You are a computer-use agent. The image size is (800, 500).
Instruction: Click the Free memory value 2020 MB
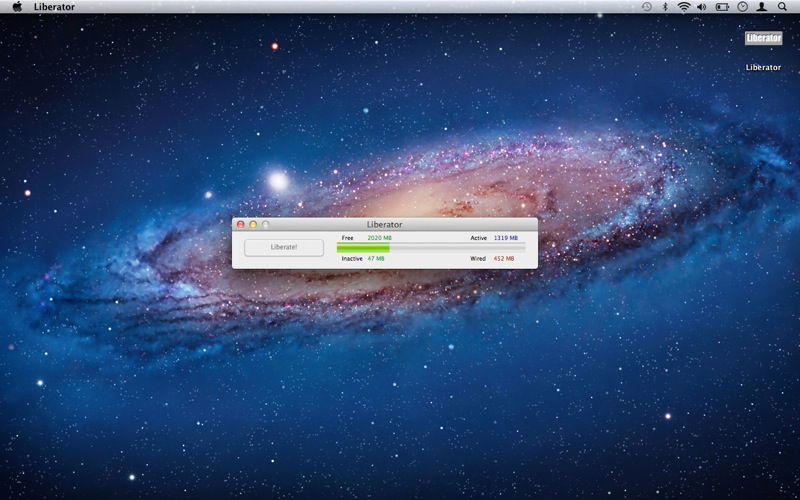380,238
